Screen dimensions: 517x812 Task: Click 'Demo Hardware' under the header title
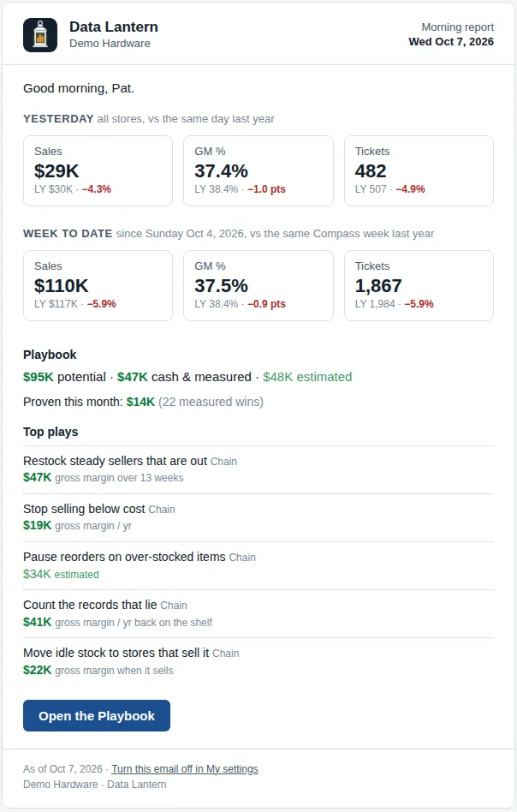[x=110, y=44]
